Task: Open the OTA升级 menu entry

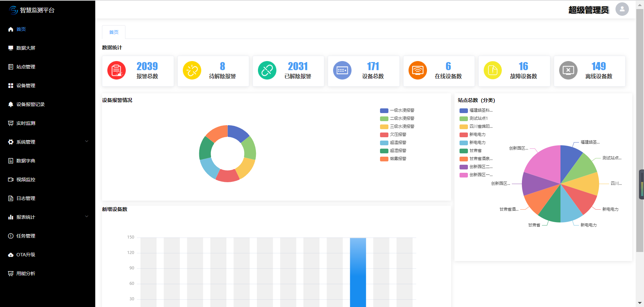Action: pyautogui.click(x=48, y=255)
